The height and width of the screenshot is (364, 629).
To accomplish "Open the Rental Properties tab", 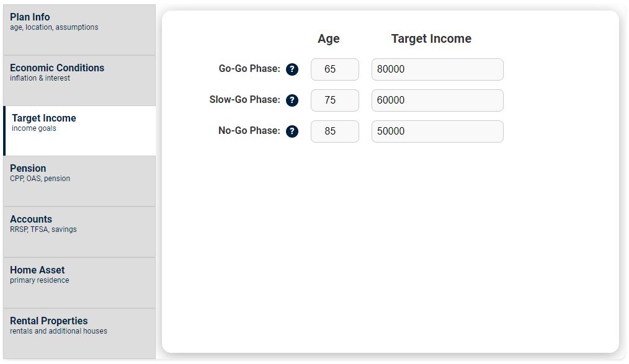I will click(x=79, y=333).
